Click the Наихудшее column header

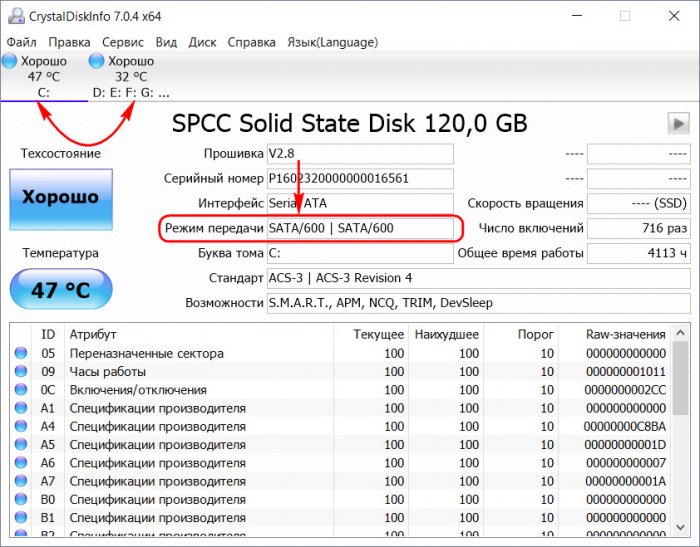pyautogui.click(x=446, y=334)
